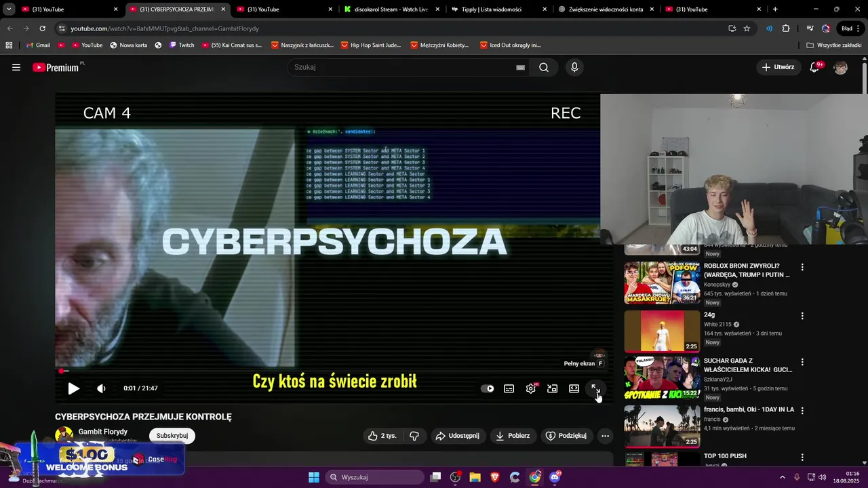
Task: Open the YouTube hamburger guide menu
Action: click(16, 67)
